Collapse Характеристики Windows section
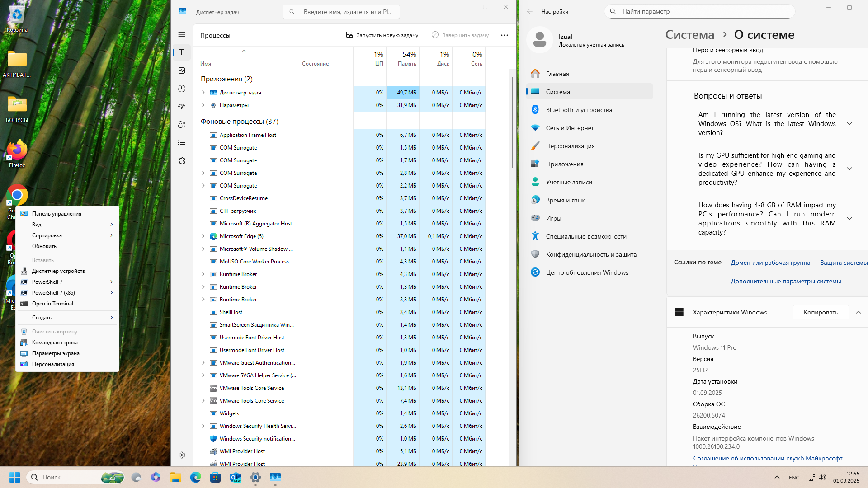 tap(858, 312)
